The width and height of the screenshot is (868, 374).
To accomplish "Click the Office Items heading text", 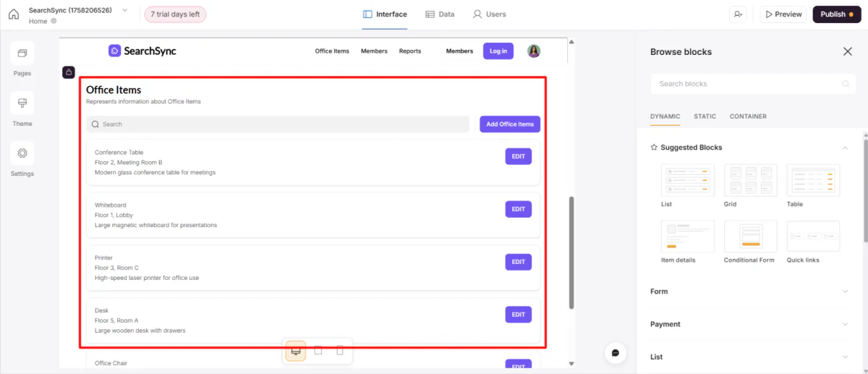I will coord(114,90).
